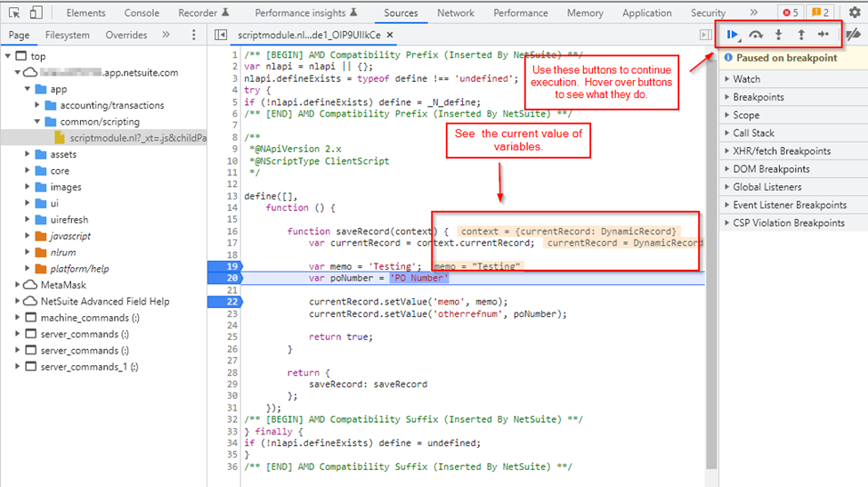This screenshot has height=487, width=868.
Task: Switch to the Console tab
Action: [x=142, y=12]
